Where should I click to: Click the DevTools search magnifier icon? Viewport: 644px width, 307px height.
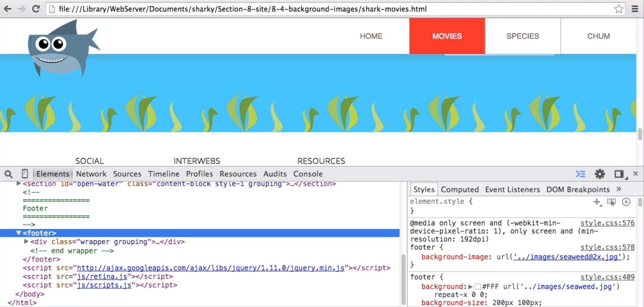(x=8, y=174)
